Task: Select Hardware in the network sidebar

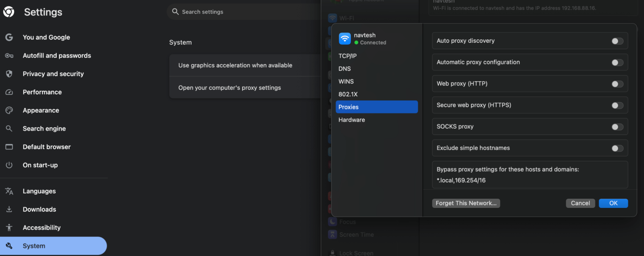Action: pos(351,120)
